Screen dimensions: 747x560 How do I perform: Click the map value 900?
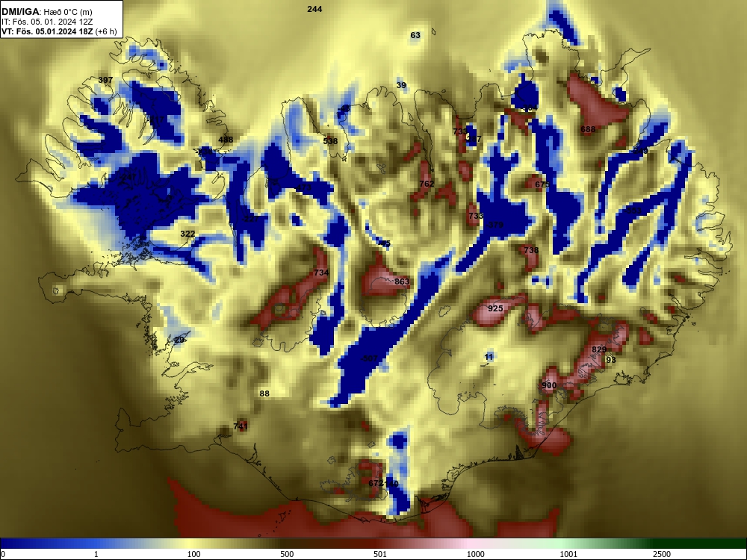click(549, 385)
